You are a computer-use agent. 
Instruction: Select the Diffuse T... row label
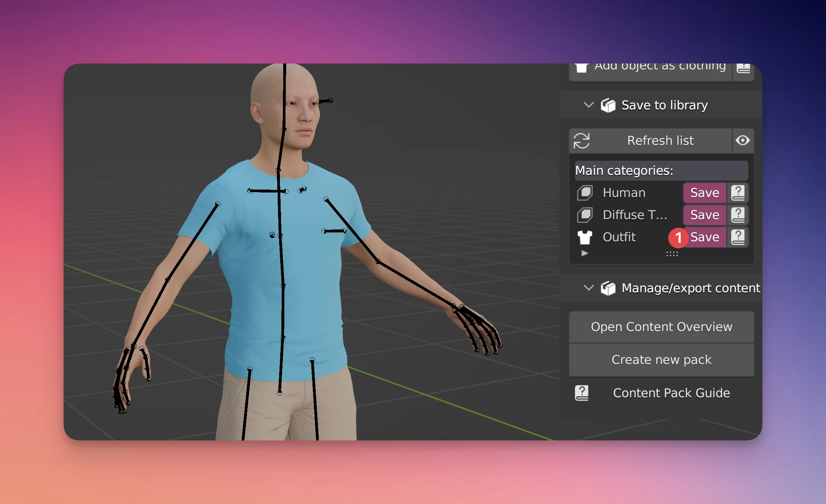click(x=635, y=215)
